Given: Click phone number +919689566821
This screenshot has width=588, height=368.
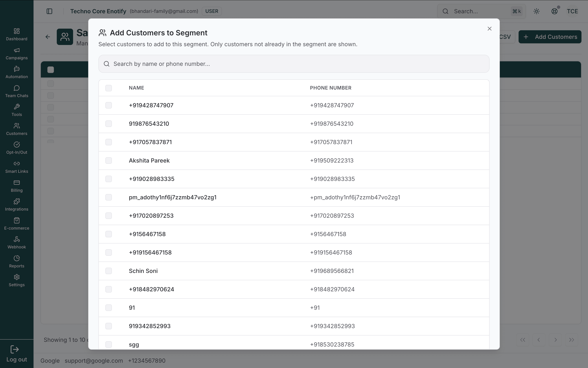Looking at the screenshot, I should (x=332, y=271).
